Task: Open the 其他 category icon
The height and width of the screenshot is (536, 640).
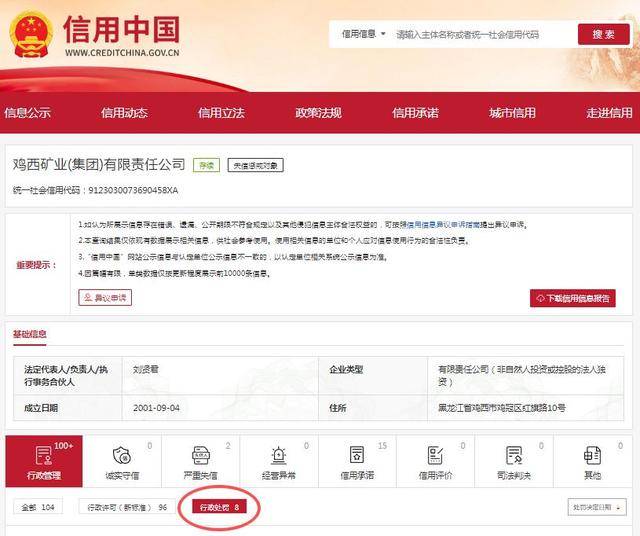Action: click(x=592, y=455)
